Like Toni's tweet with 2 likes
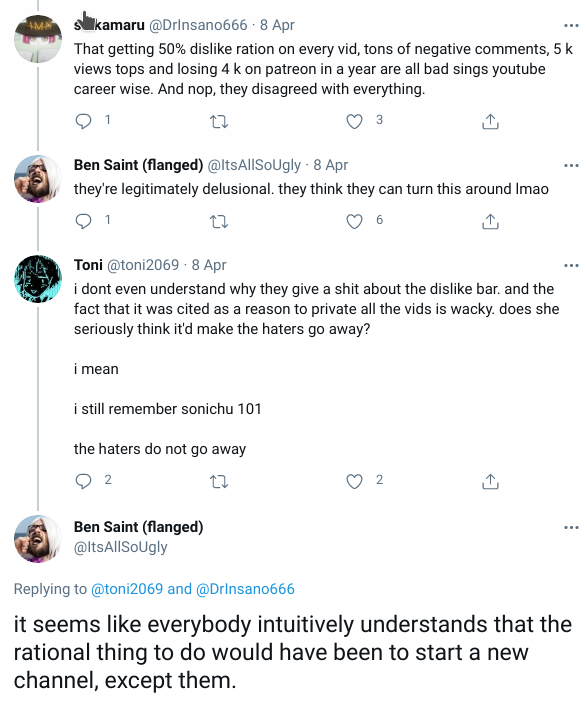587x710 pixels. (x=354, y=482)
